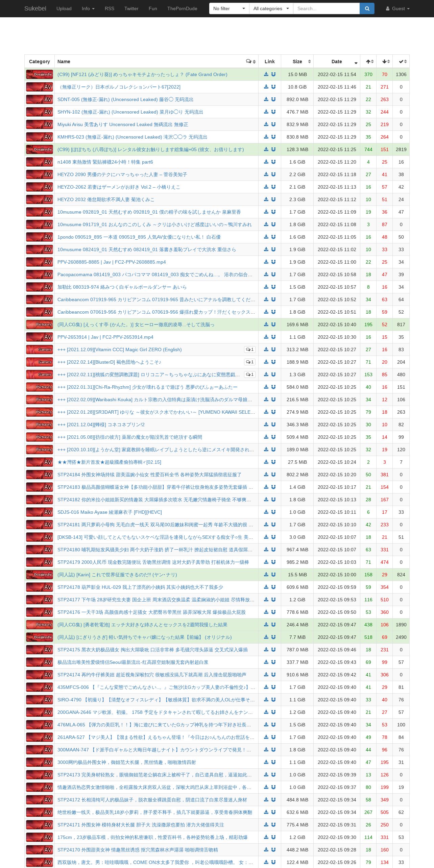Image resolution: width=434 pixels, height=868 pixels.
Task: Click Pictures category icon on Chi-Ra-Rhyzhm row
Action: click(40, 387)
